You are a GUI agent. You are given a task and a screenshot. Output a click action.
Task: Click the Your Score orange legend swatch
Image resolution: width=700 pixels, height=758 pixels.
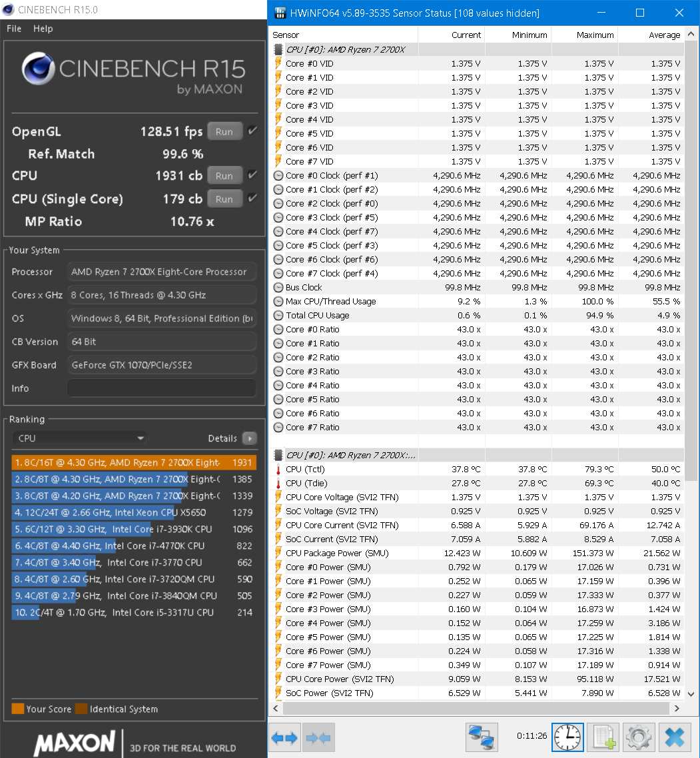click(x=18, y=709)
